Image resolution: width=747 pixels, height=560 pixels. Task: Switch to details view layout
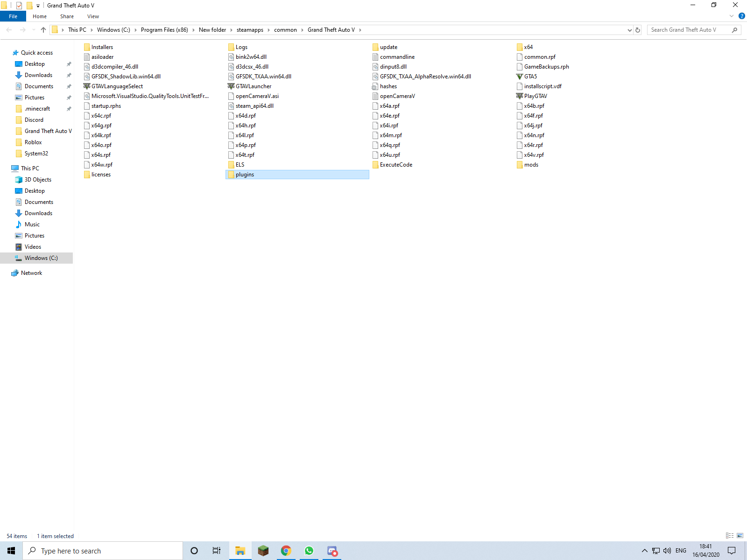[x=730, y=536]
